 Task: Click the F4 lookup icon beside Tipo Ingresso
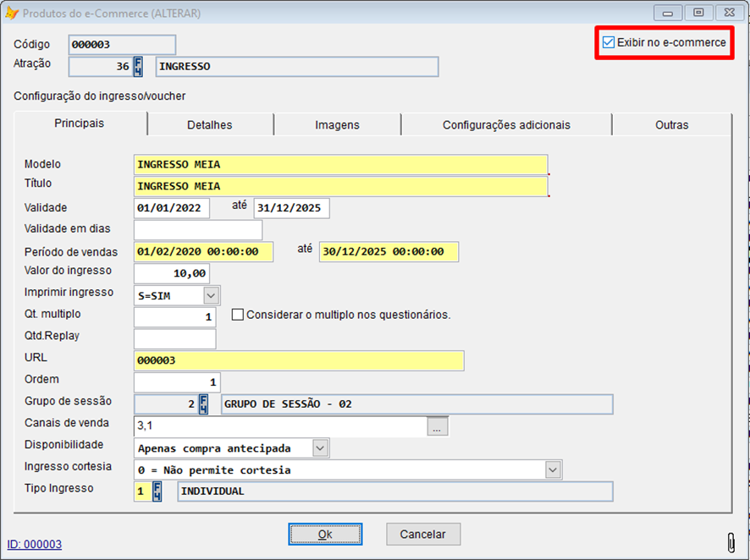(x=157, y=491)
